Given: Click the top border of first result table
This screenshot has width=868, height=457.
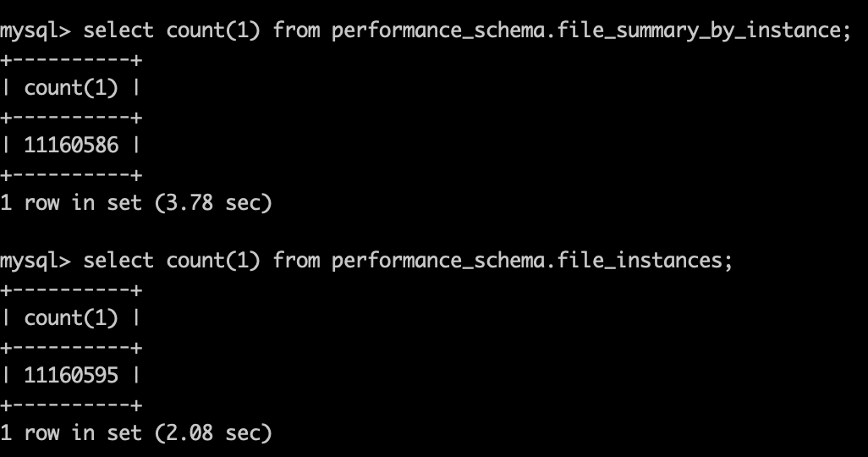Looking at the screenshot, I should point(71,60).
